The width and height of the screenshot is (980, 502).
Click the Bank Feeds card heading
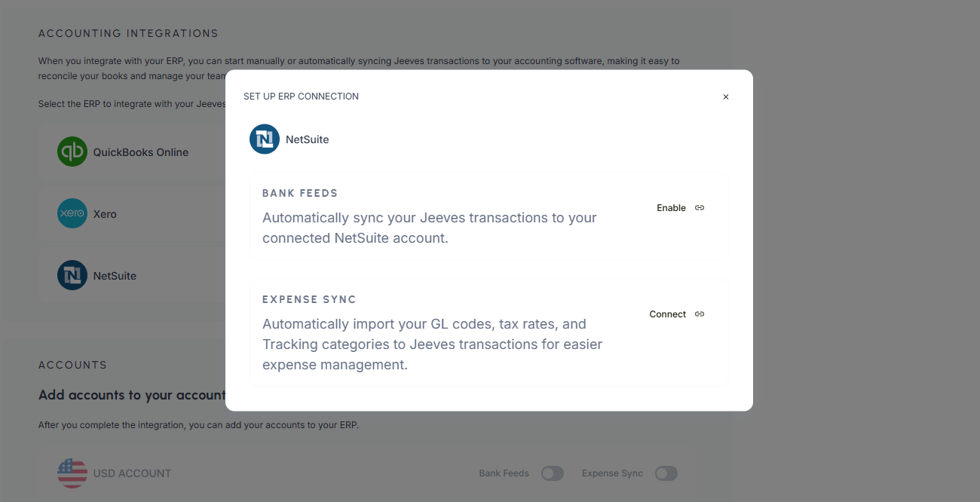(x=300, y=194)
